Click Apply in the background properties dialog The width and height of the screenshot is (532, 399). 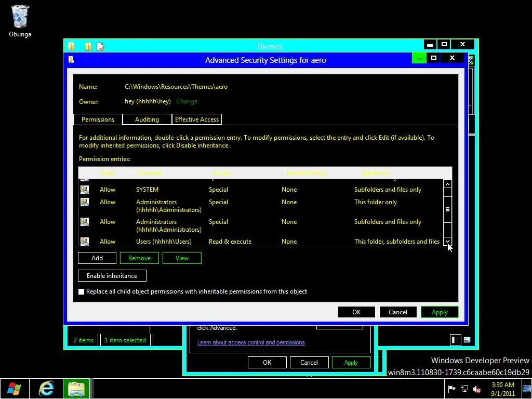[x=351, y=362]
